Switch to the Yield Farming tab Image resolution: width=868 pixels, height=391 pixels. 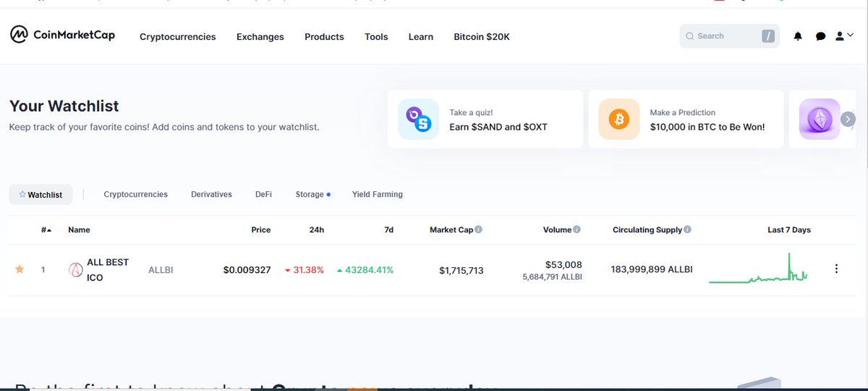[377, 195]
